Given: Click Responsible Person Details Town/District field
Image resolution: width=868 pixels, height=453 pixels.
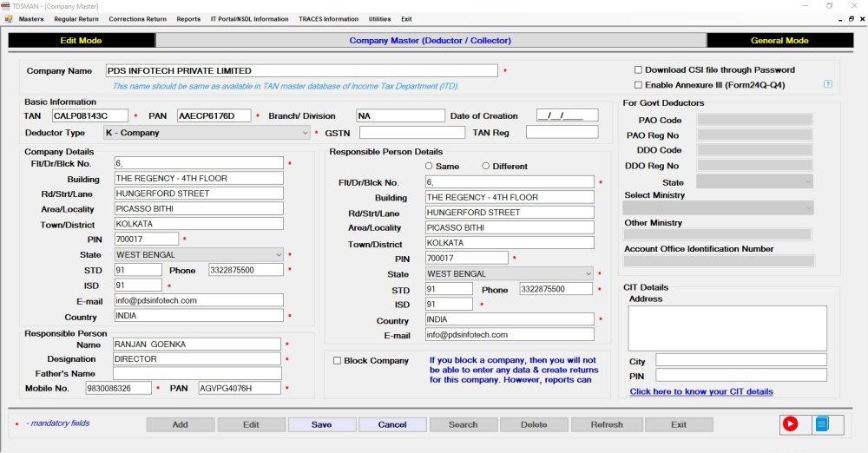Looking at the screenshot, I should click(x=510, y=243).
